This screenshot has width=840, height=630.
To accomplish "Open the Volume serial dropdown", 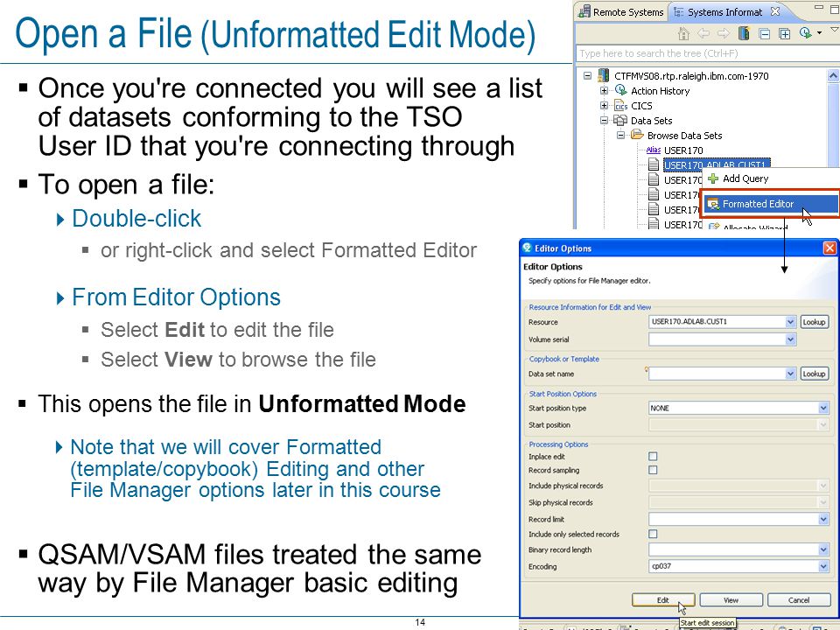I will (791, 339).
